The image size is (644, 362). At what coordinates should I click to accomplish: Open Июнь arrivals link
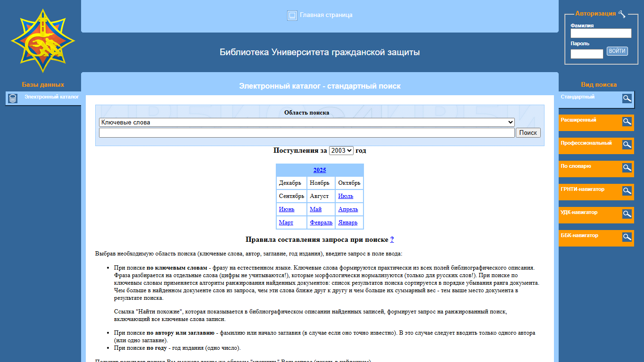tap(287, 209)
